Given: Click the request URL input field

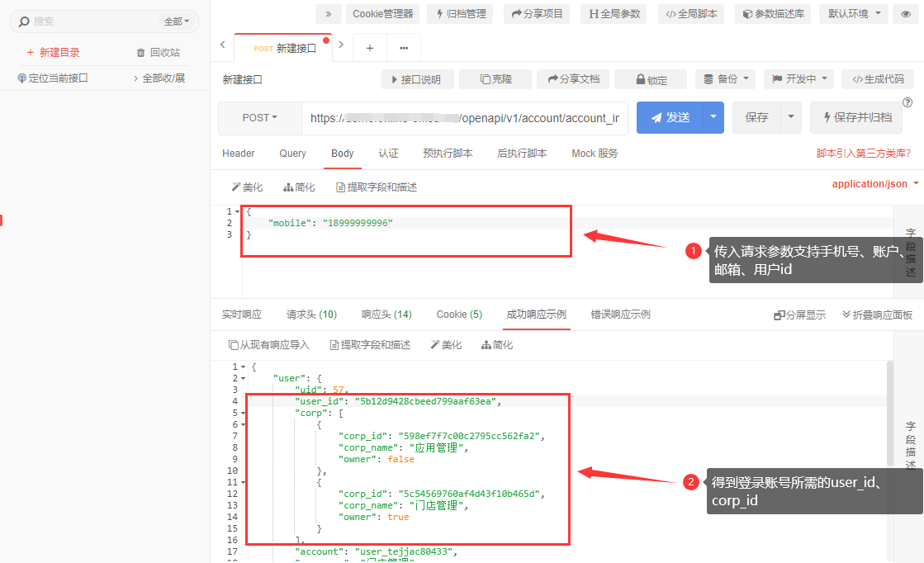Looking at the screenshot, I should (464, 118).
